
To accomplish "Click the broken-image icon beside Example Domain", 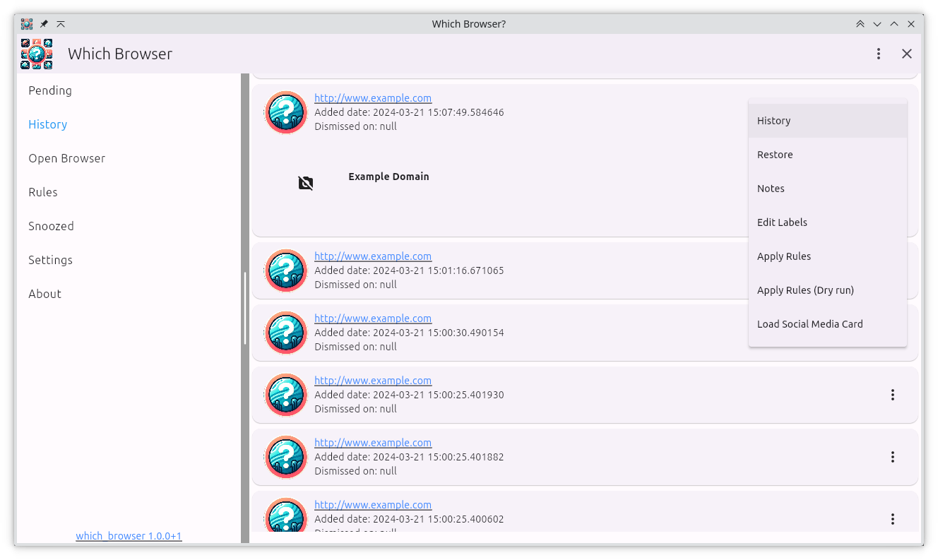I will point(305,182).
